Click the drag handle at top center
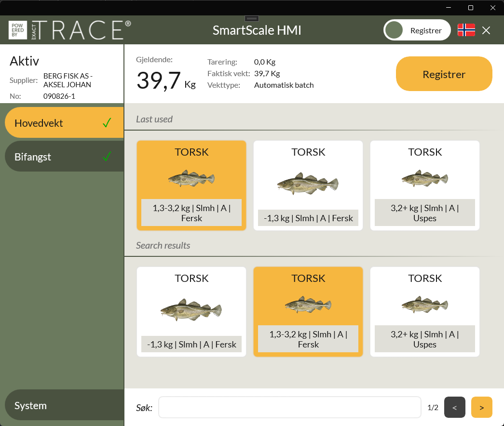The width and height of the screenshot is (504, 426). coord(252,19)
